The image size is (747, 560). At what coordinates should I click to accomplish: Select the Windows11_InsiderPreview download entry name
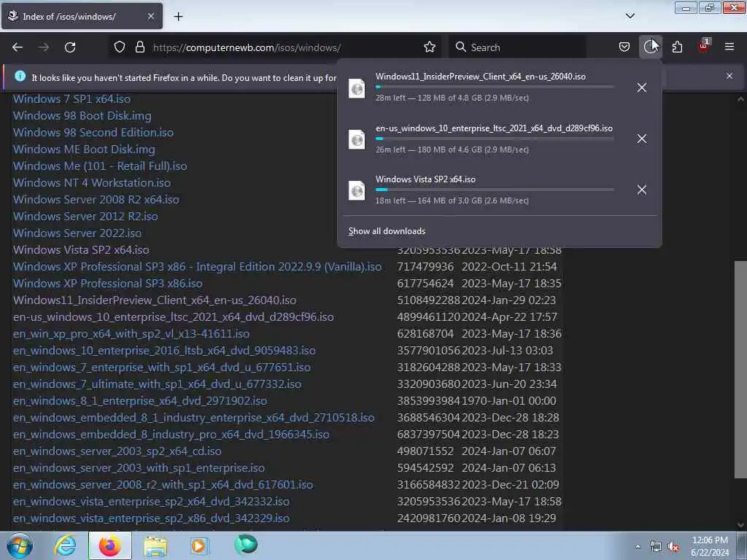(480, 76)
